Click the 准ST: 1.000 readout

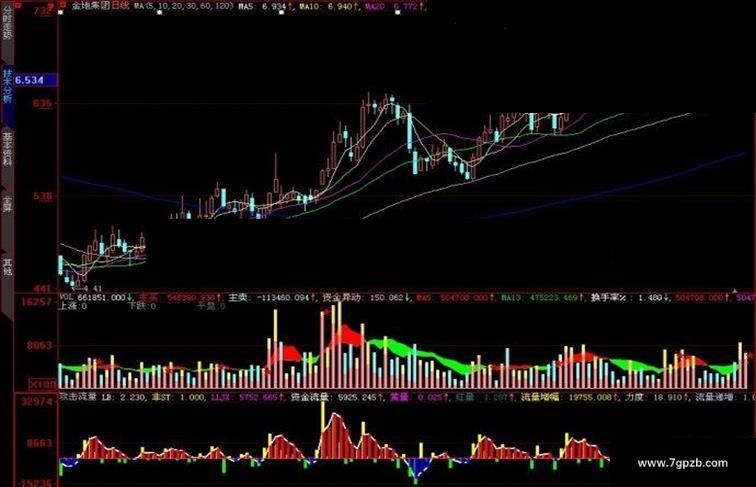tap(177, 397)
